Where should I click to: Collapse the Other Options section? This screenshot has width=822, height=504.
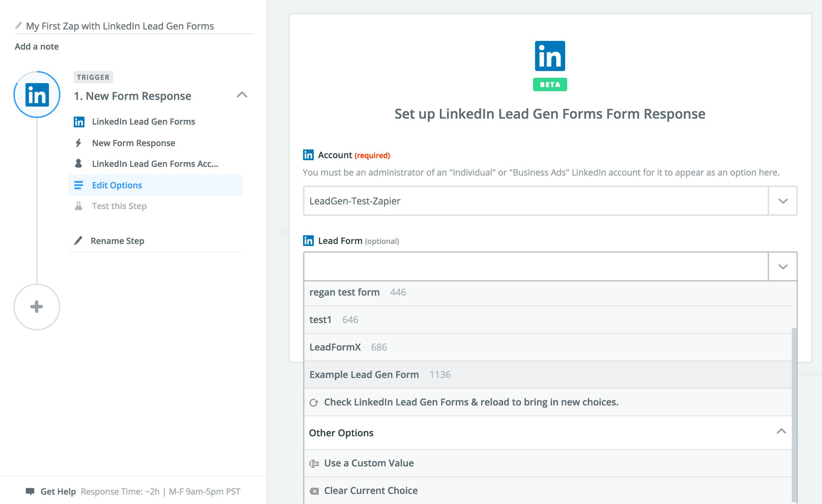pyautogui.click(x=781, y=431)
